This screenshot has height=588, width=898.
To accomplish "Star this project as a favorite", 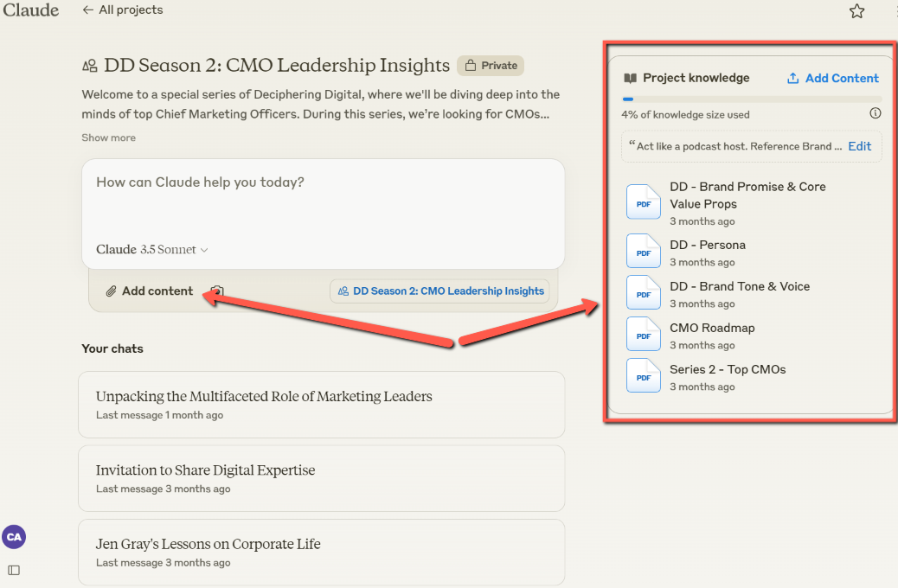I will point(856,11).
